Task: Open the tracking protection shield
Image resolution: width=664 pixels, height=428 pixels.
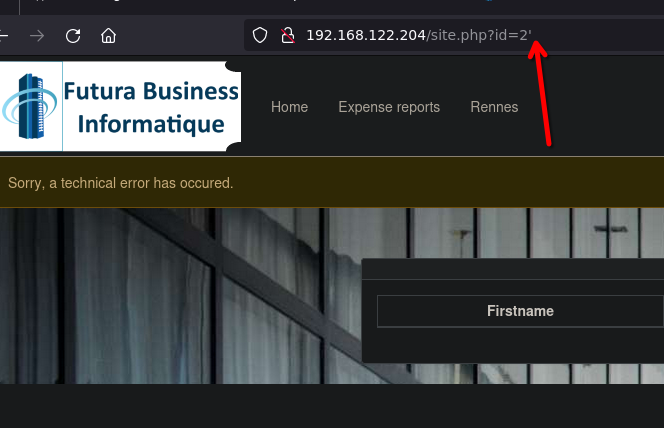Action: click(260, 36)
